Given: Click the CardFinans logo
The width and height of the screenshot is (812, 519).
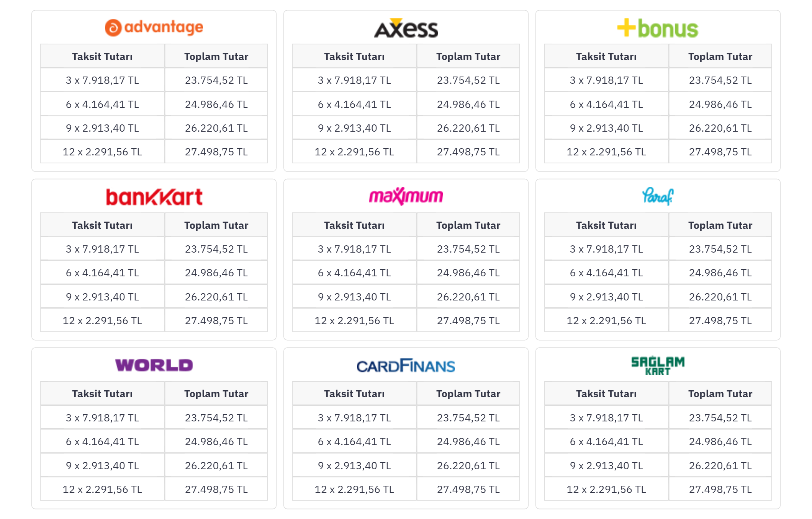Looking at the screenshot, I should click(x=406, y=366).
